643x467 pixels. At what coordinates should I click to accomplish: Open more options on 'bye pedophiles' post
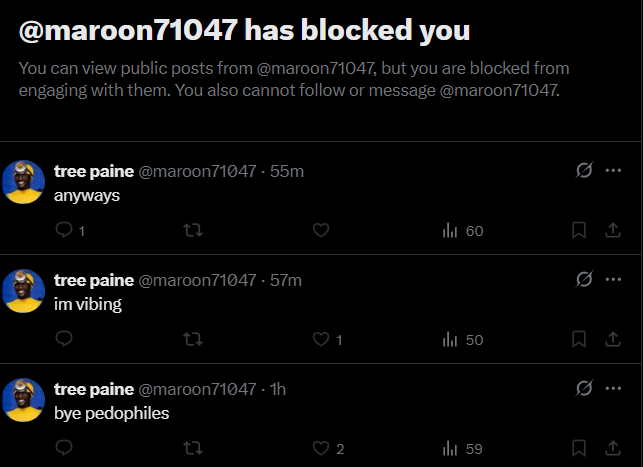613,388
